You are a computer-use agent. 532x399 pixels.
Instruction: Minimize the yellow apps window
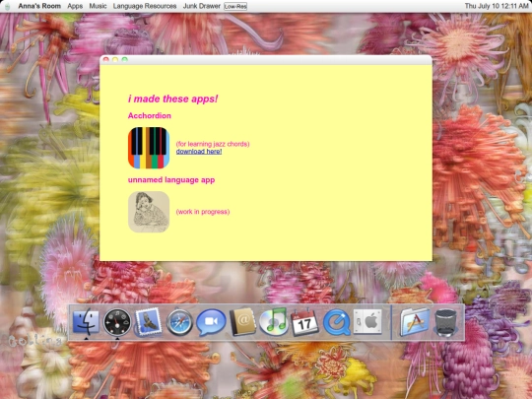point(115,60)
